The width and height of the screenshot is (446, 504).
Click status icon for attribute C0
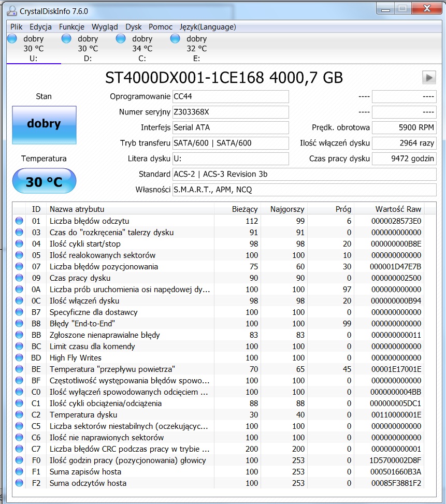(19, 392)
